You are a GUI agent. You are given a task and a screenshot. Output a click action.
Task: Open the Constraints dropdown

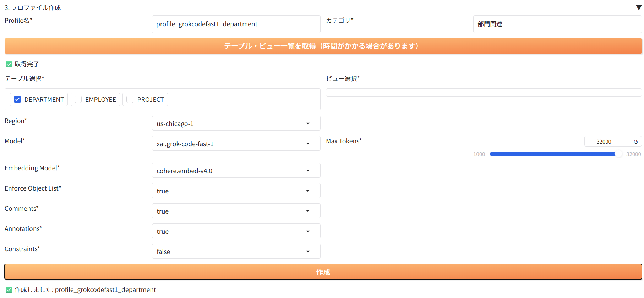point(236,252)
